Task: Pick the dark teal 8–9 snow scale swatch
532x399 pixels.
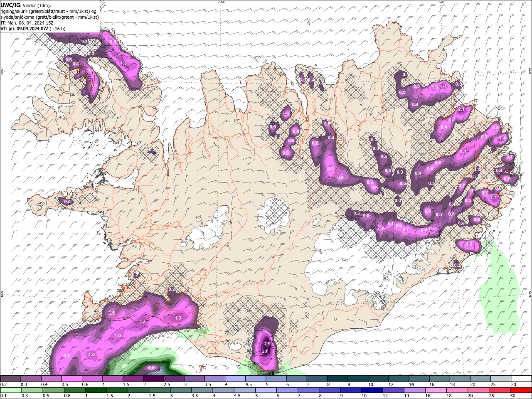Action: 337,379
